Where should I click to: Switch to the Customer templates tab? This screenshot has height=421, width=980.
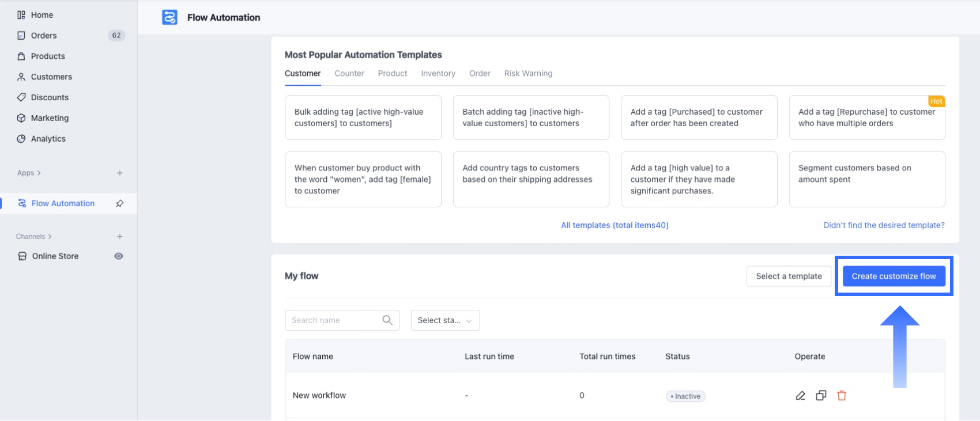(303, 74)
